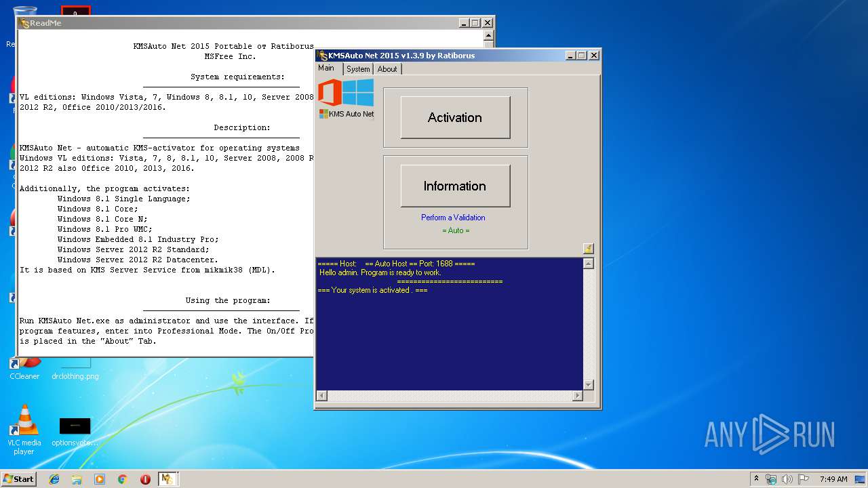Viewport: 868px width, 488px height.
Task: Close the ReadMe window
Action: click(487, 23)
